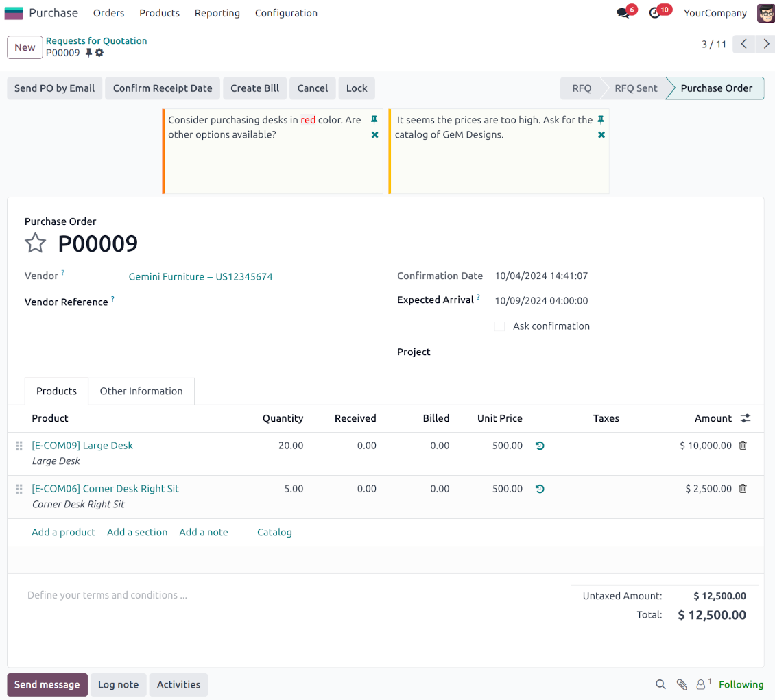
Task: Go to next record arrow
Action: click(x=766, y=45)
